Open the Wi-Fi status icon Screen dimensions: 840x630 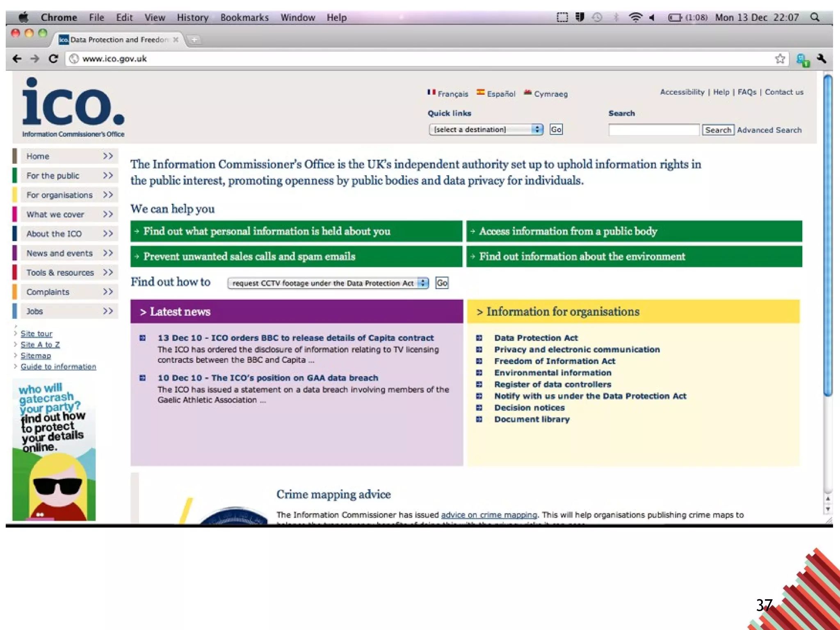pyautogui.click(x=635, y=17)
